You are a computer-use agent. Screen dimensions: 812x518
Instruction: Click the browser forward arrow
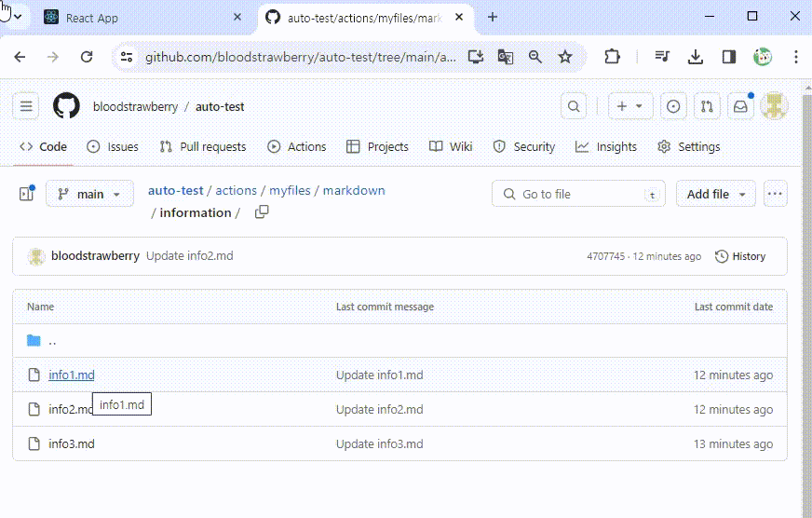52,57
